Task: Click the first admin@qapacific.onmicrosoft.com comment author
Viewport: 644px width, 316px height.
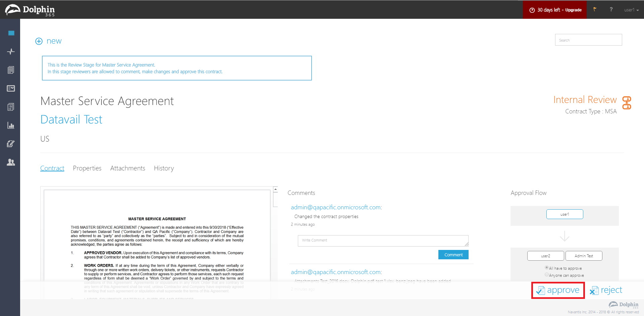Action: coord(336,207)
